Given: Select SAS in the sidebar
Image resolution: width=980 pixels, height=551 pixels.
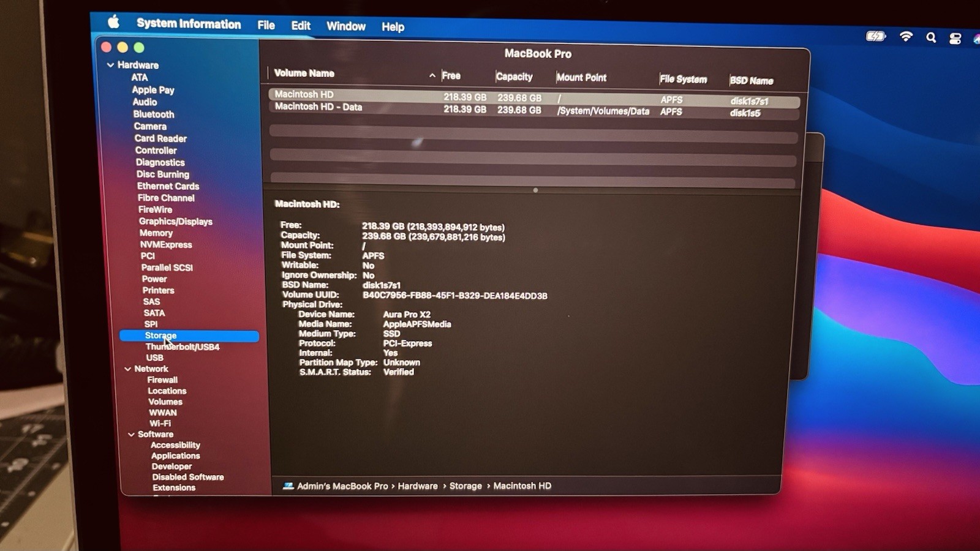Looking at the screenshot, I should point(151,302).
